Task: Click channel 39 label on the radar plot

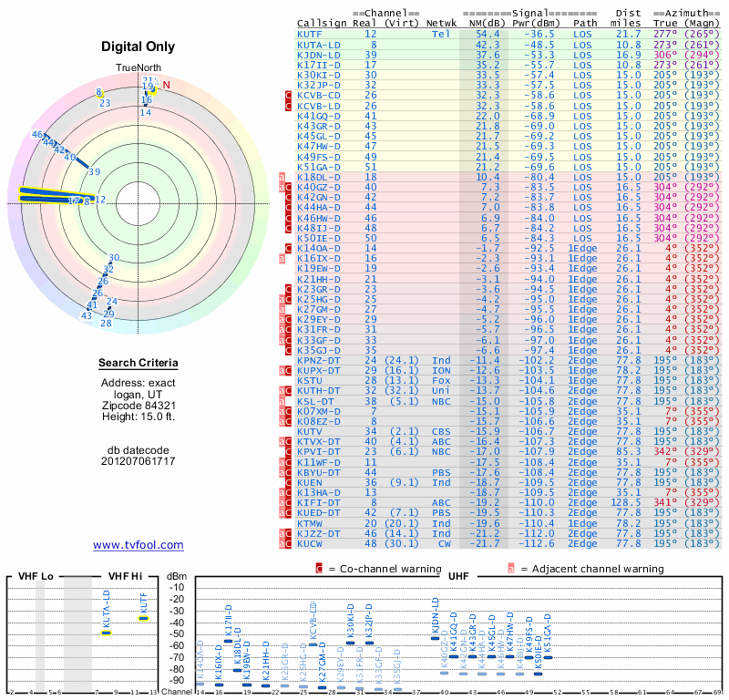Action: (95, 172)
